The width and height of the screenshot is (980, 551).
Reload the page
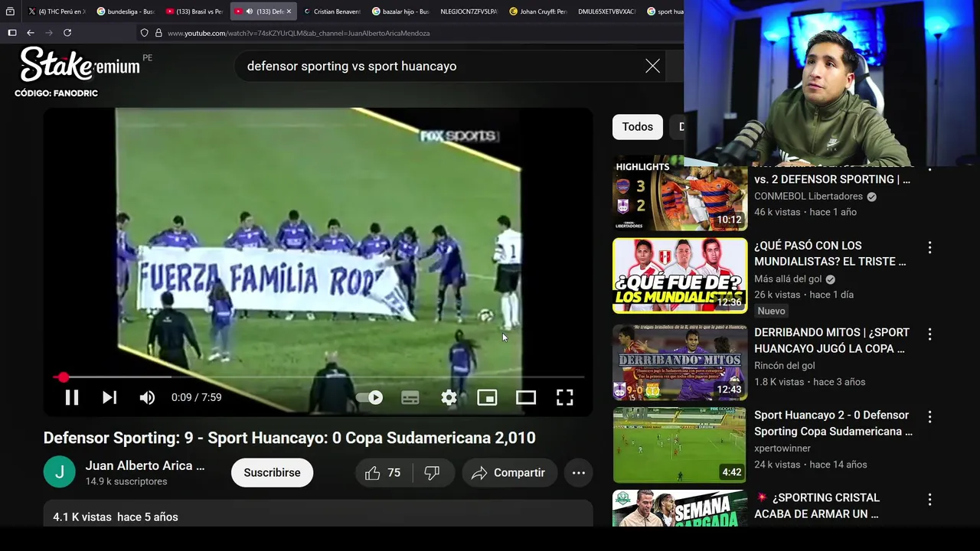point(67,33)
